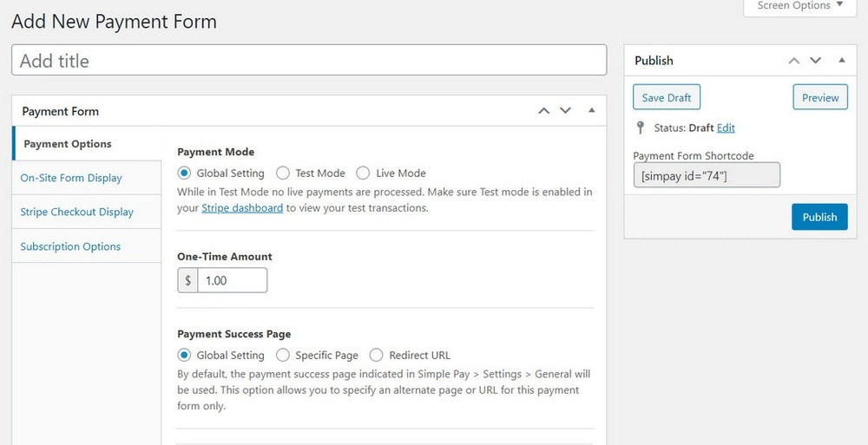Collapse the Payment Form panel triangle
The image size is (868, 445).
coord(591,111)
